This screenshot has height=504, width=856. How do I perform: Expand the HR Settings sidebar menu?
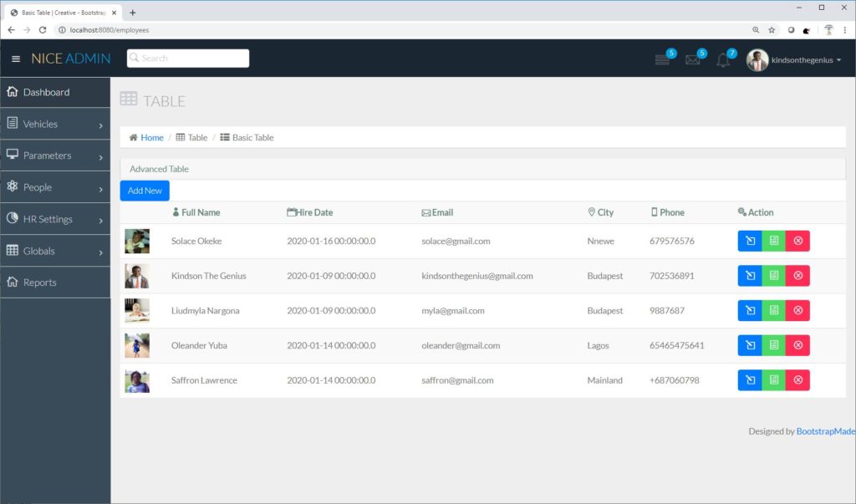[55, 219]
